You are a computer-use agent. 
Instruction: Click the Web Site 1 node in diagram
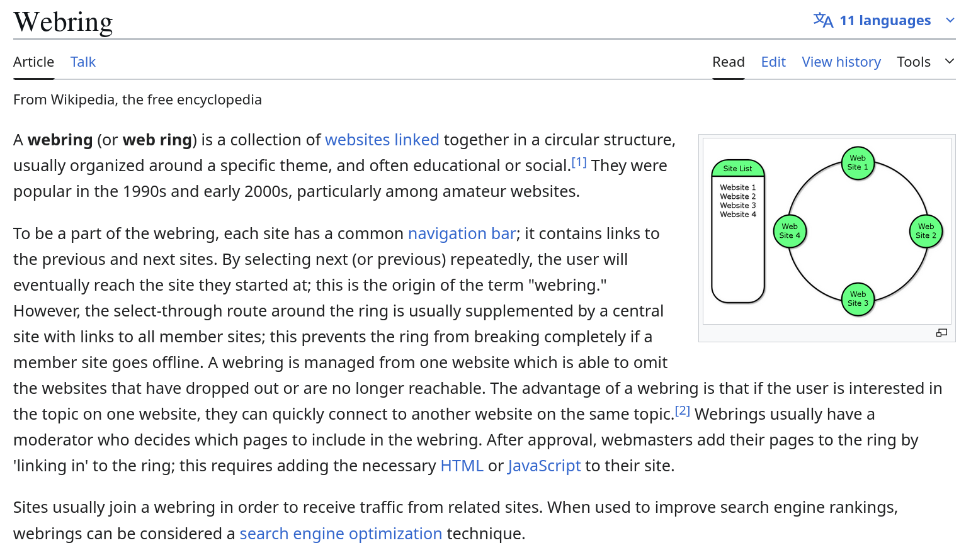(858, 163)
